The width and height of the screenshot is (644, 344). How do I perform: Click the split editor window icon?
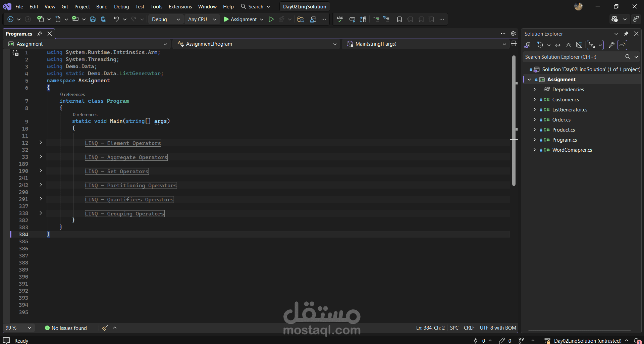(514, 44)
